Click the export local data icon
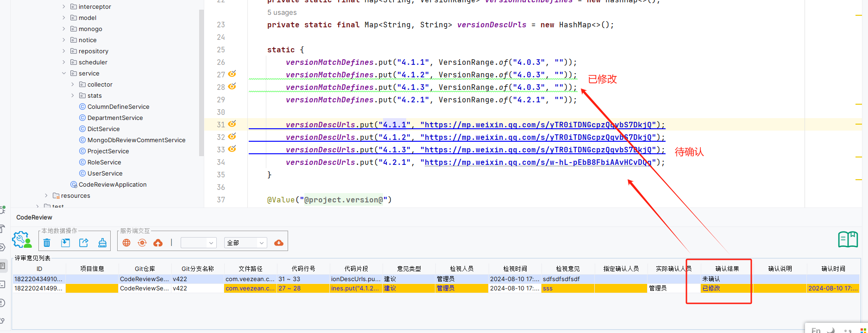 click(84, 243)
